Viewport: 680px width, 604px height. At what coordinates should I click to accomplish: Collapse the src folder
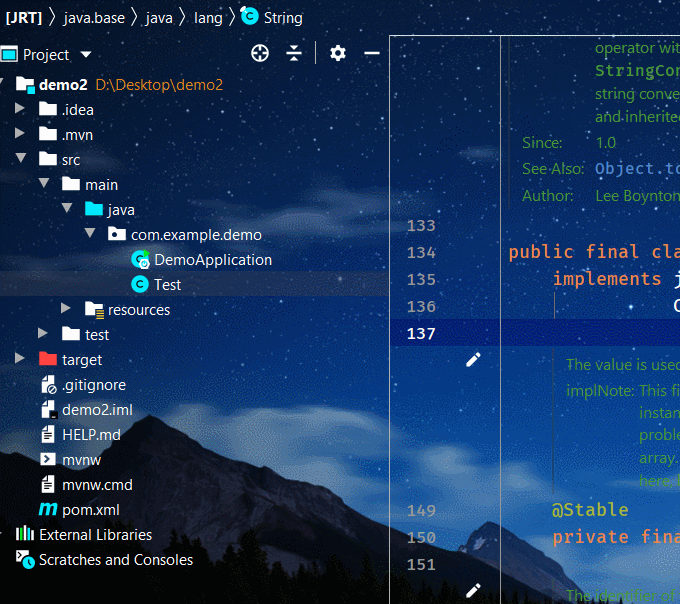pyautogui.click(x=21, y=159)
